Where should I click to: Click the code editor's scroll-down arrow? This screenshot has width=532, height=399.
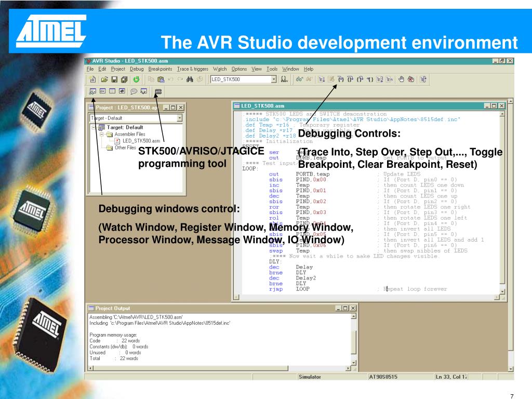pyautogui.click(x=502, y=291)
